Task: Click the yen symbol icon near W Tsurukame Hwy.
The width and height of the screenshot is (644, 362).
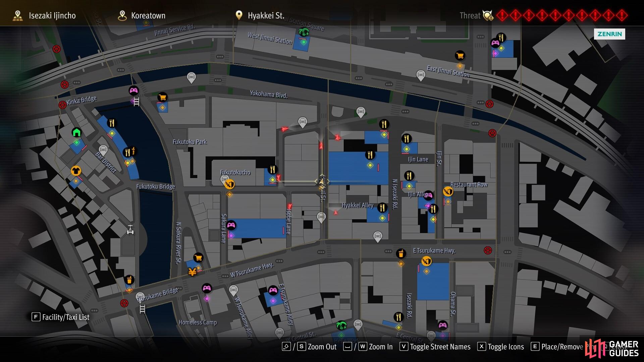Action: [x=192, y=272]
